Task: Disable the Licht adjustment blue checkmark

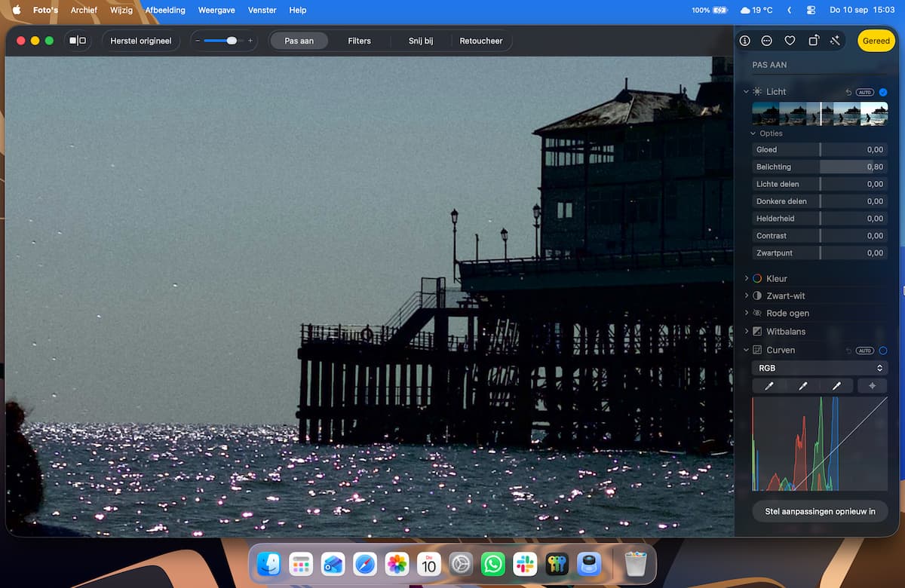Action: coord(883,92)
